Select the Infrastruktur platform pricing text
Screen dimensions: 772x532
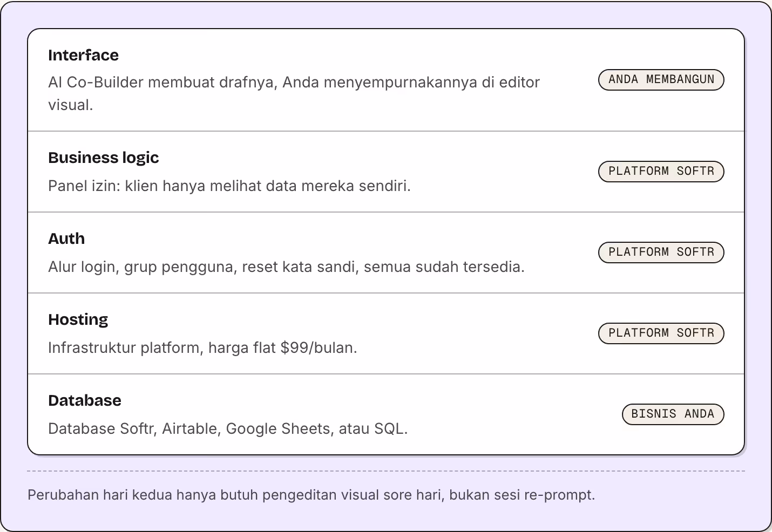point(202,347)
